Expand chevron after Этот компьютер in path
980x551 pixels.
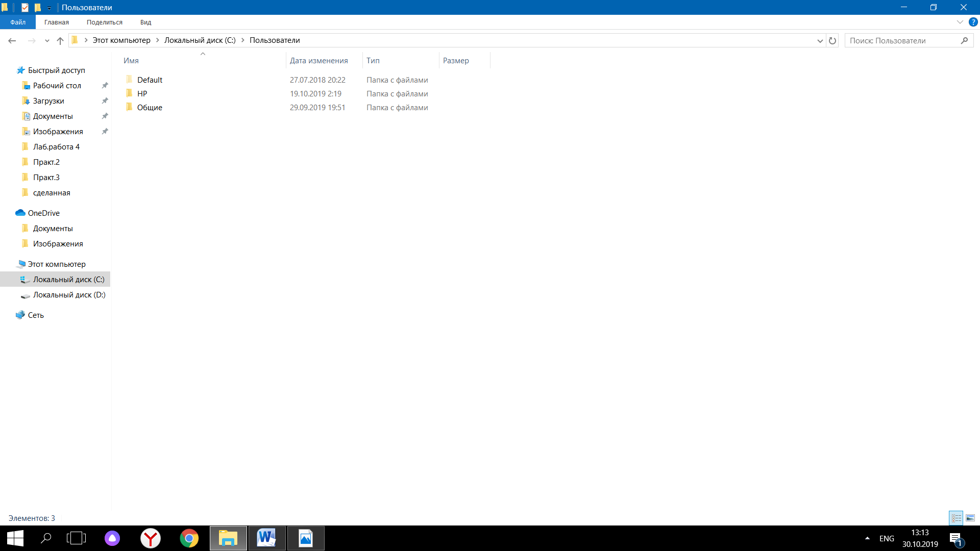(157, 40)
